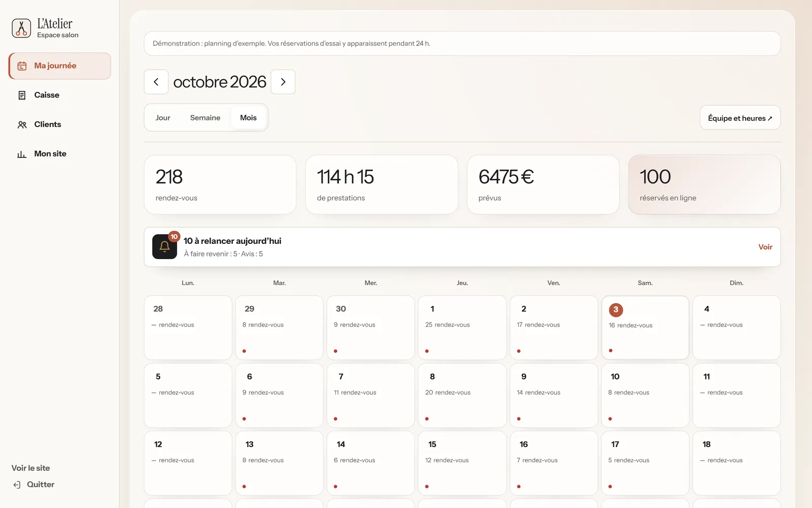This screenshot has width=812, height=508.
Task: Select day 28 with no rendez-vous
Action: pos(188,328)
